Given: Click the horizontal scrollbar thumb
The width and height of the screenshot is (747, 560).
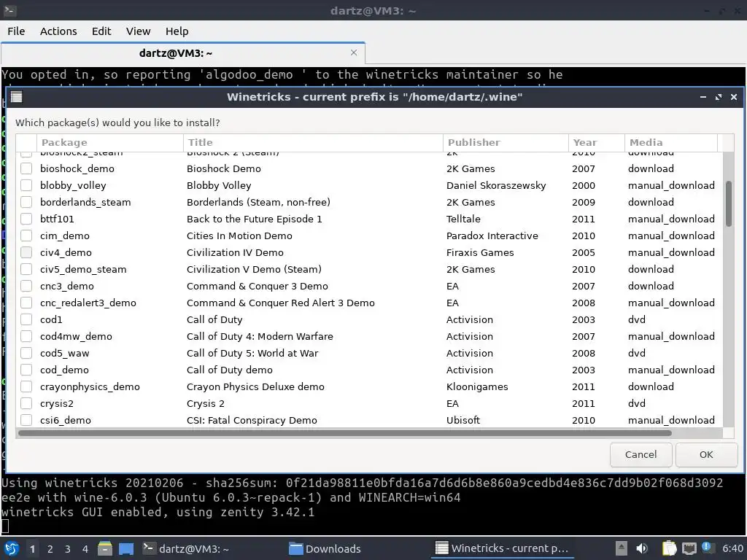Looking at the screenshot, I should coord(345,433).
